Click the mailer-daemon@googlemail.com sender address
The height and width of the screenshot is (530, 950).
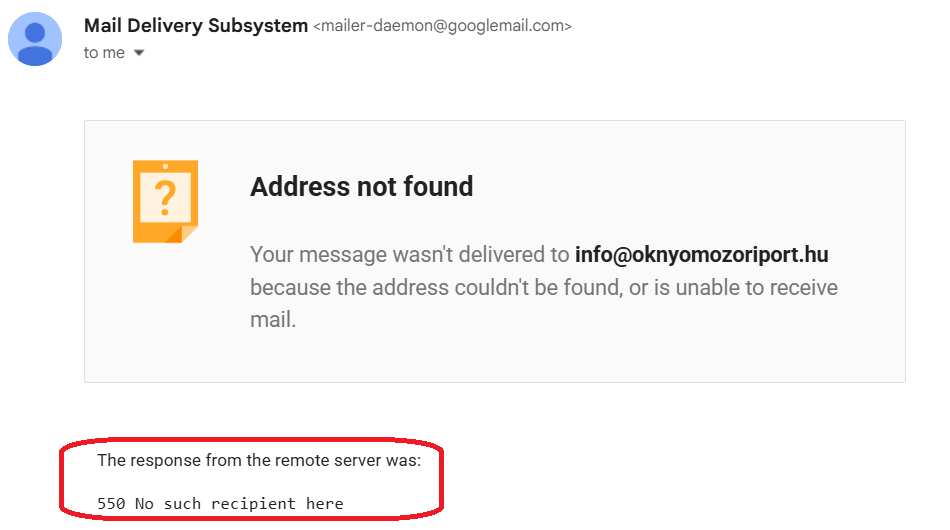point(442,27)
